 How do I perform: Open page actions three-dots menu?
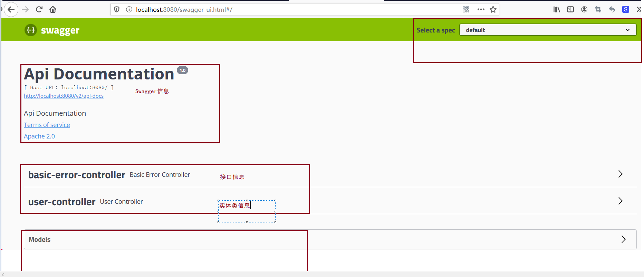coord(481,9)
